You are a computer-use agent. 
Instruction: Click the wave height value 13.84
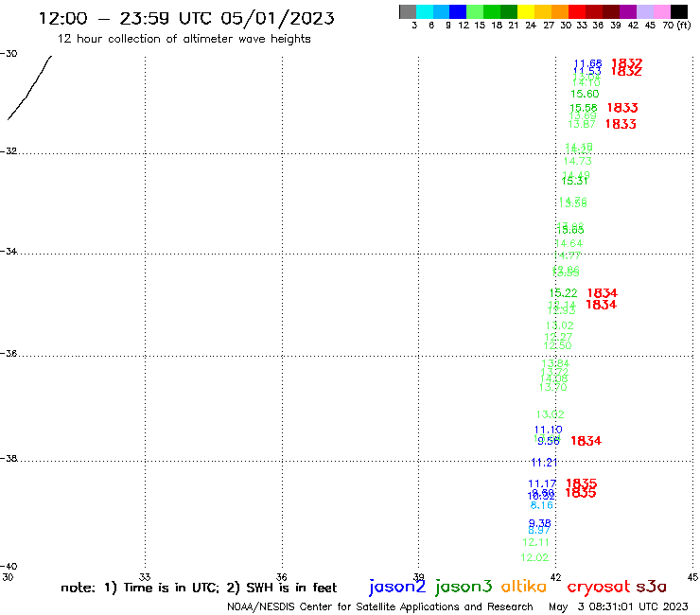point(555,363)
